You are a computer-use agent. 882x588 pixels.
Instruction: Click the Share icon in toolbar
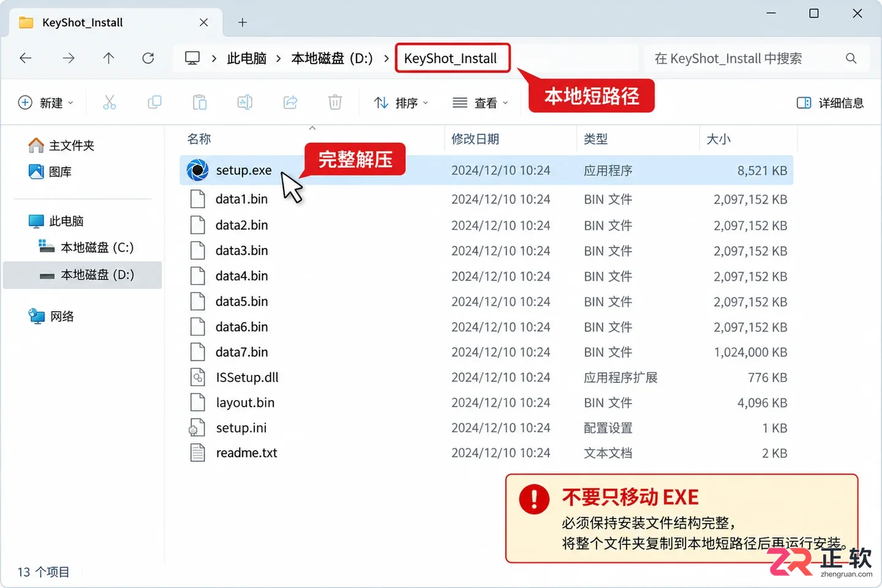pyautogui.click(x=290, y=102)
